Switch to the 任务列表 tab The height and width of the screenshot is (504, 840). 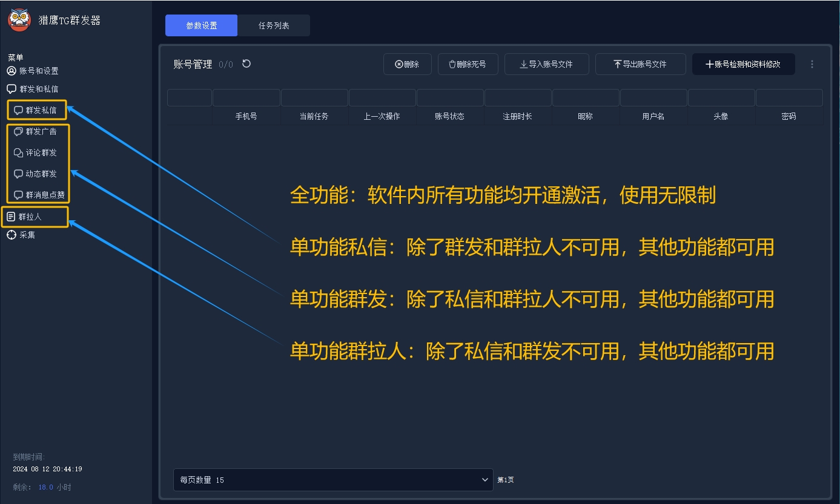[274, 25]
